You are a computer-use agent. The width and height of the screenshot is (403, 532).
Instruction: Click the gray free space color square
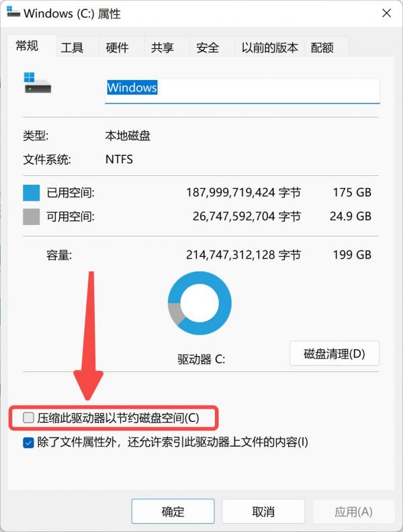pos(31,216)
